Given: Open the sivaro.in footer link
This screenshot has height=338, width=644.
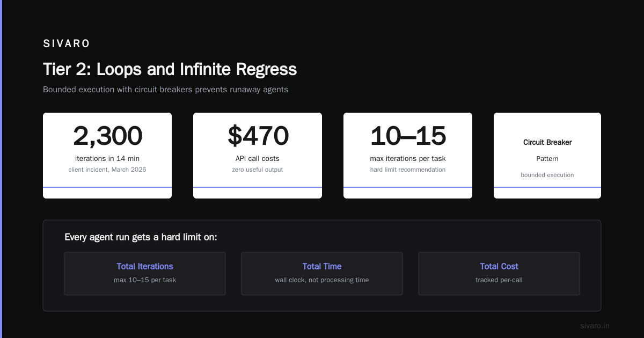Looking at the screenshot, I should click(x=595, y=326).
